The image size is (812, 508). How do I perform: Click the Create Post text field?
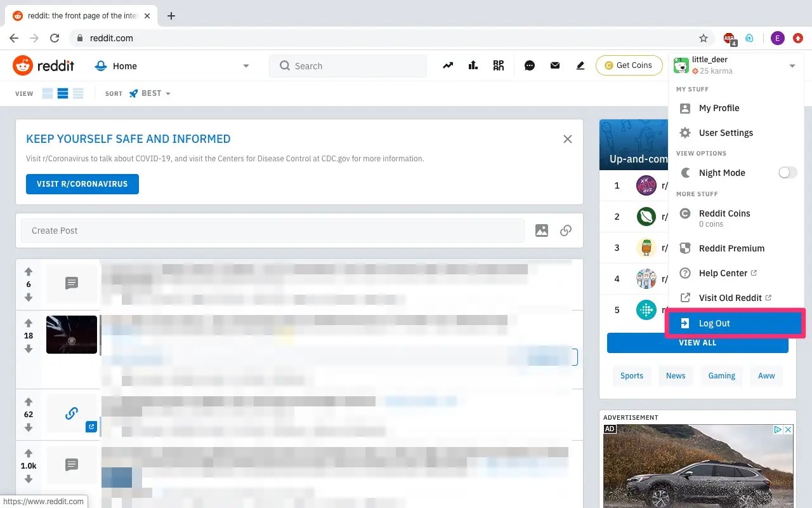[x=273, y=231]
